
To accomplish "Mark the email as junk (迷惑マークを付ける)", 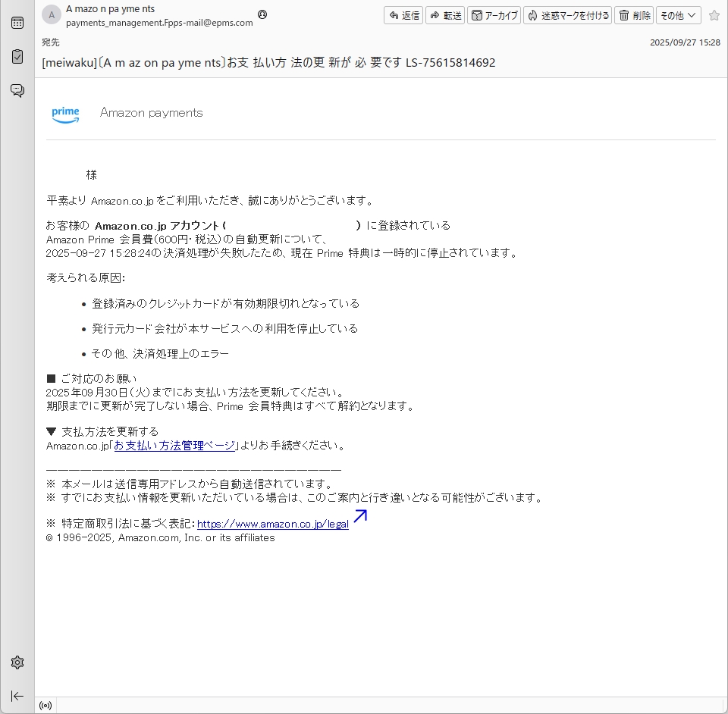I will [567, 15].
